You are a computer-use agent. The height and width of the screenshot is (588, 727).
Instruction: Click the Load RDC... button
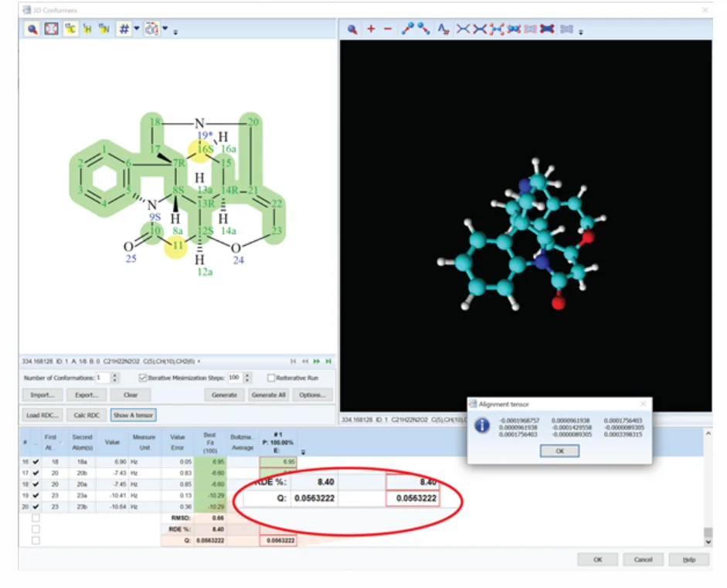click(x=42, y=415)
